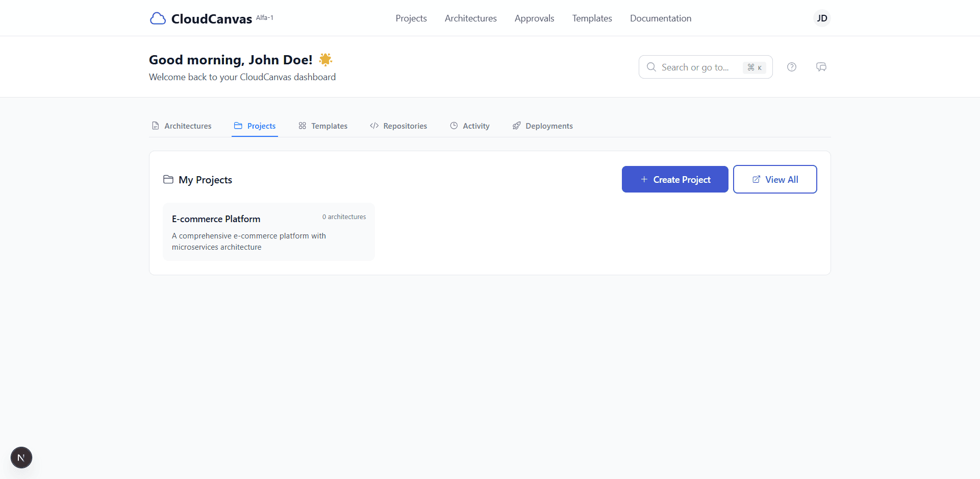Open the help icon near search bar
The width and height of the screenshot is (980, 479).
pyautogui.click(x=792, y=67)
